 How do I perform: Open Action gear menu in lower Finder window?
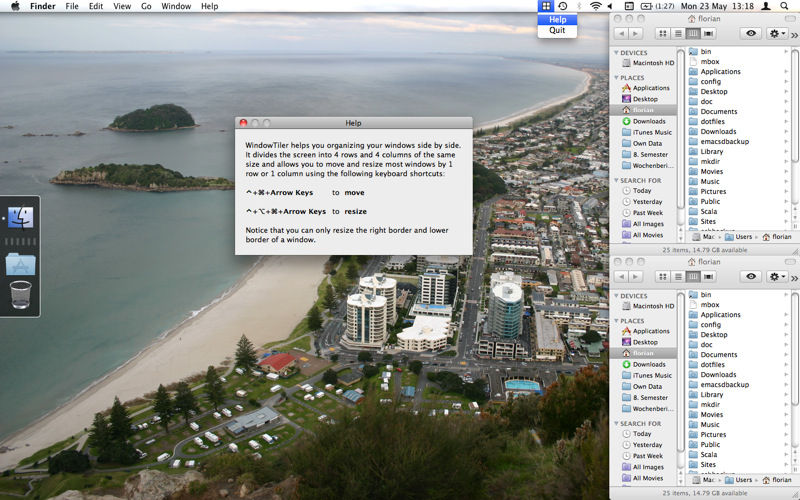777,277
